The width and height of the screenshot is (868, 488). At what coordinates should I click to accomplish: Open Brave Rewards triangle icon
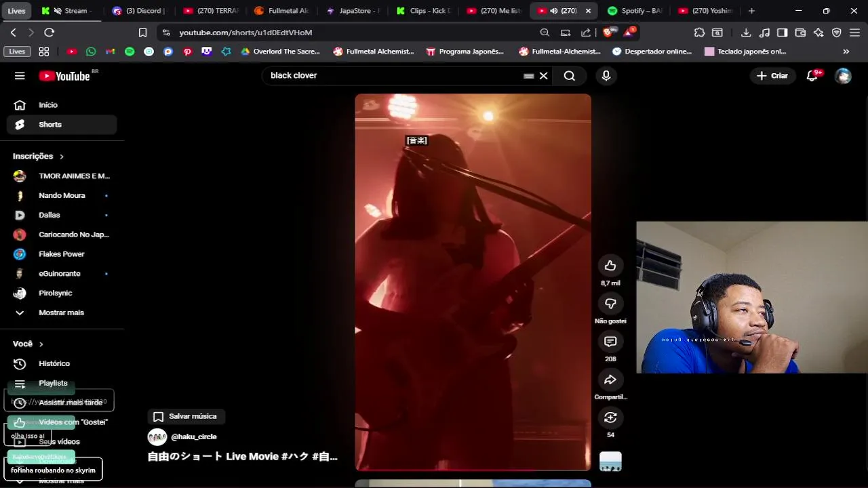629,32
